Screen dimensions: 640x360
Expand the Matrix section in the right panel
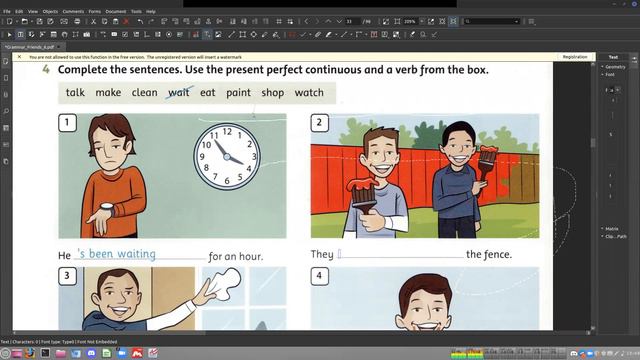pos(610,229)
